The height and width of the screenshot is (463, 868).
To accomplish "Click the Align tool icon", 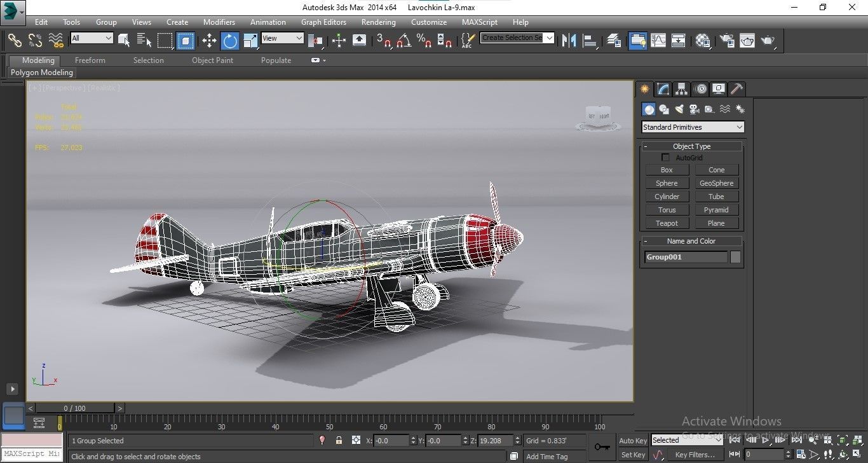I will pyautogui.click(x=590, y=41).
